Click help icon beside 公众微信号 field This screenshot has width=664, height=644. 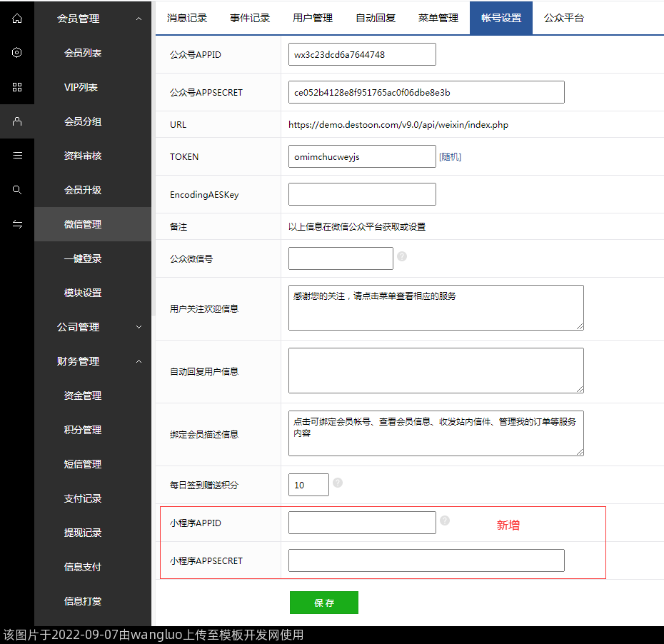[402, 256]
